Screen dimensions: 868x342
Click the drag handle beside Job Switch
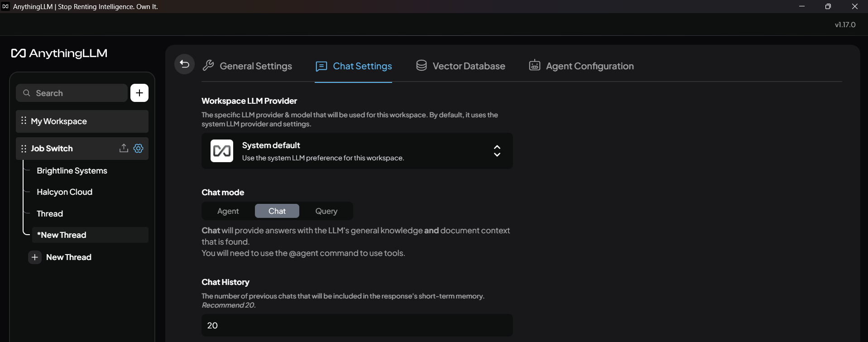tap(24, 149)
